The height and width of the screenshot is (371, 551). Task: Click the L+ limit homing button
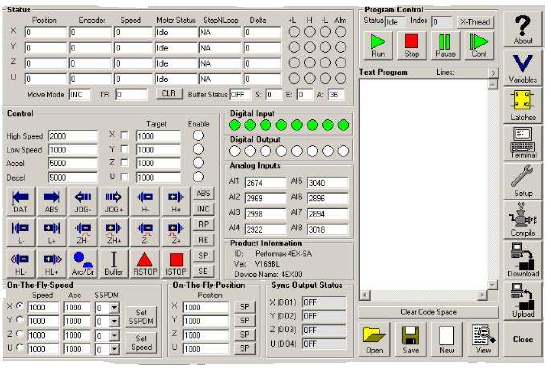(x=51, y=232)
